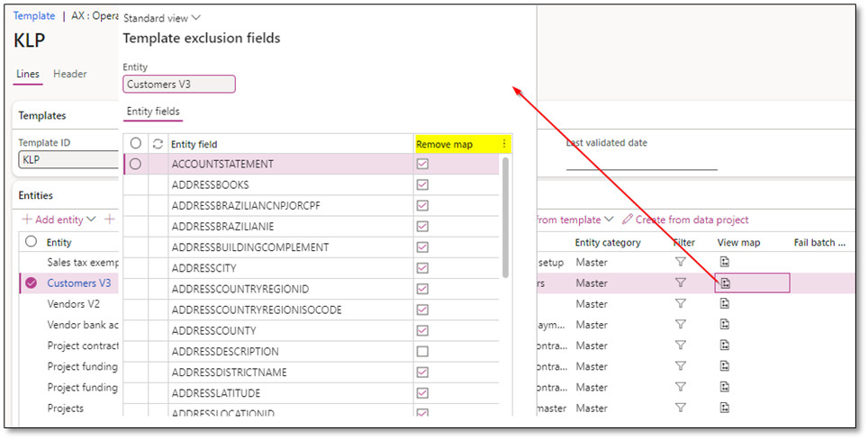Select the ACCOUNTSTATEMENT row radio button
Screen dimensions: 868x440
tap(135, 165)
